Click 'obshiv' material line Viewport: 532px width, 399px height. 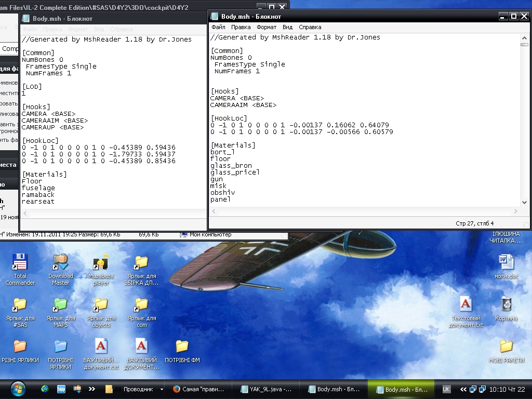click(222, 192)
